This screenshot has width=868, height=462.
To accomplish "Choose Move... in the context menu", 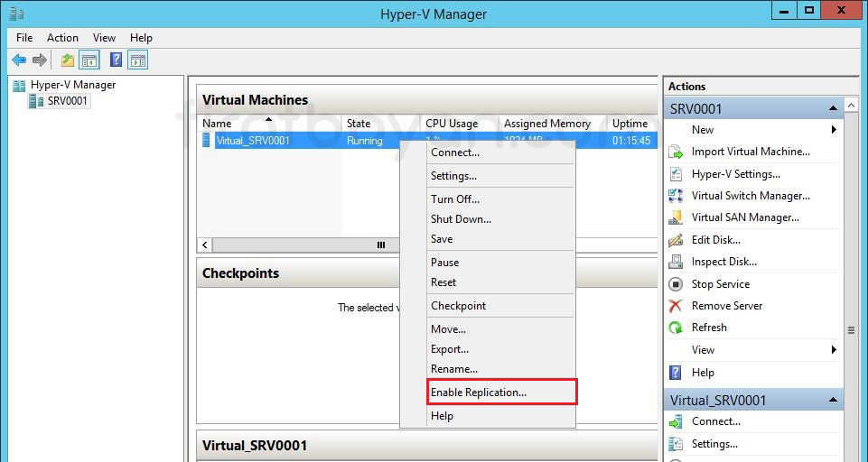I will point(488,329).
